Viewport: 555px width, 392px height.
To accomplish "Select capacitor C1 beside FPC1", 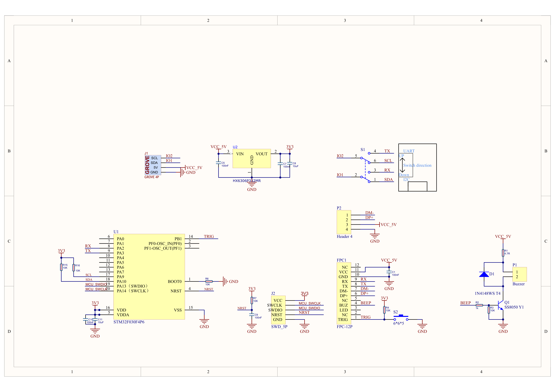I will point(389,272).
